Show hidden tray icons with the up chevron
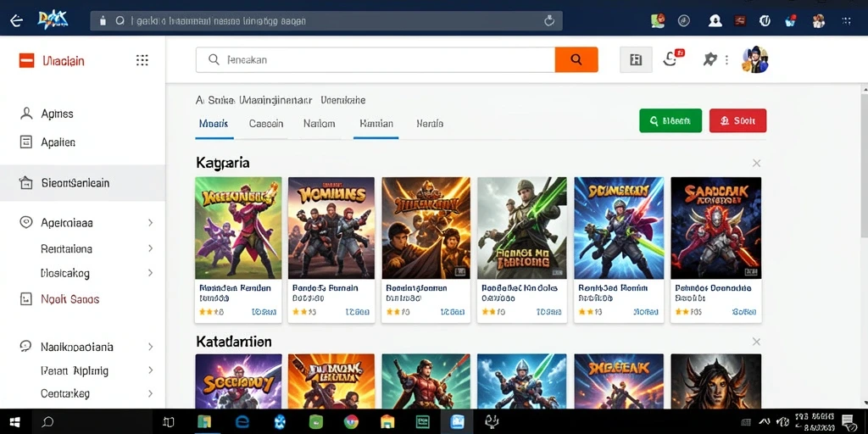The width and height of the screenshot is (868, 434). [765, 422]
